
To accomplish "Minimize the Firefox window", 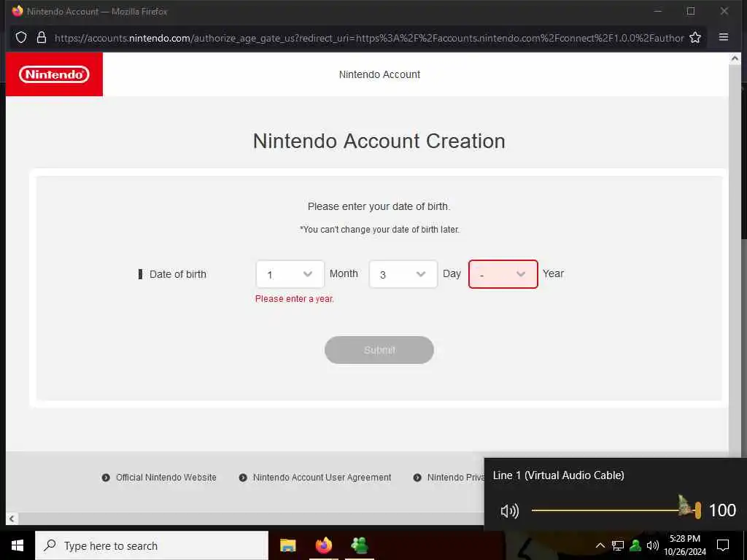I will click(658, 11).
